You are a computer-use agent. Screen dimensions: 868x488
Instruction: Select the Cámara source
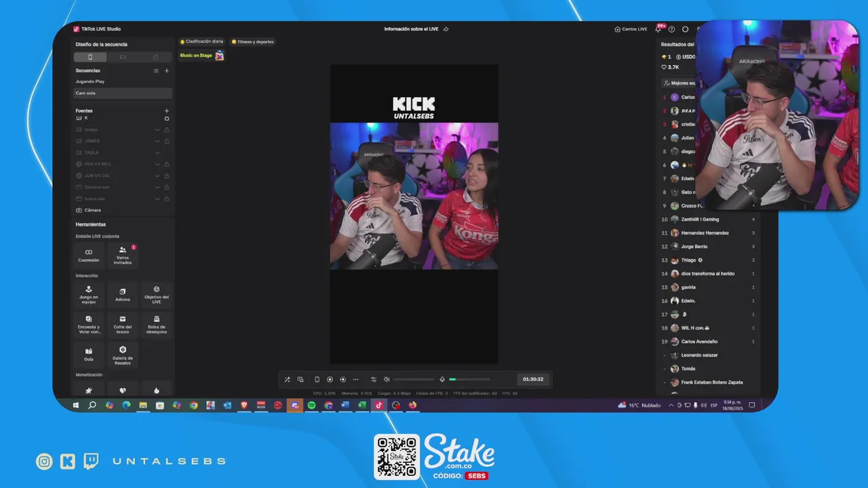(x=123, y=210)
